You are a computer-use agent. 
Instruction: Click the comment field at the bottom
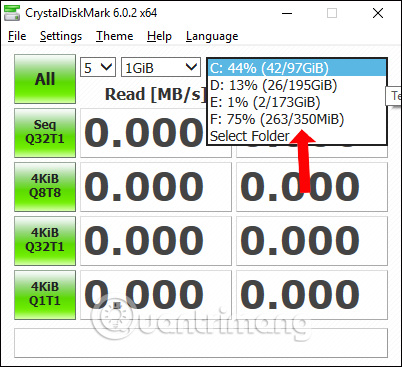(x=201, y=343)
